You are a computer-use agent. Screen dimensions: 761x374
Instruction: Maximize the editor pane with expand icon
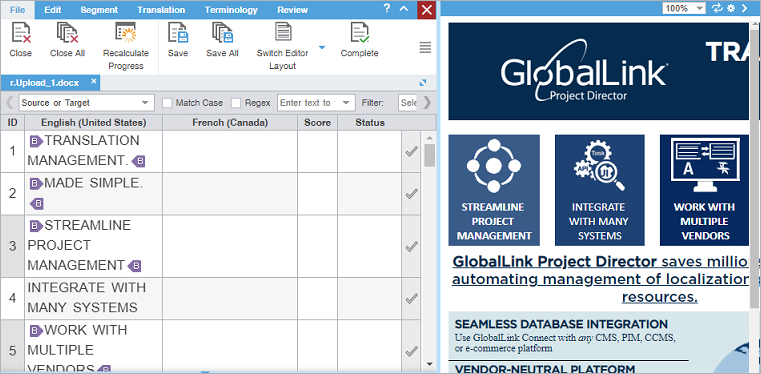tap(423, 82)
